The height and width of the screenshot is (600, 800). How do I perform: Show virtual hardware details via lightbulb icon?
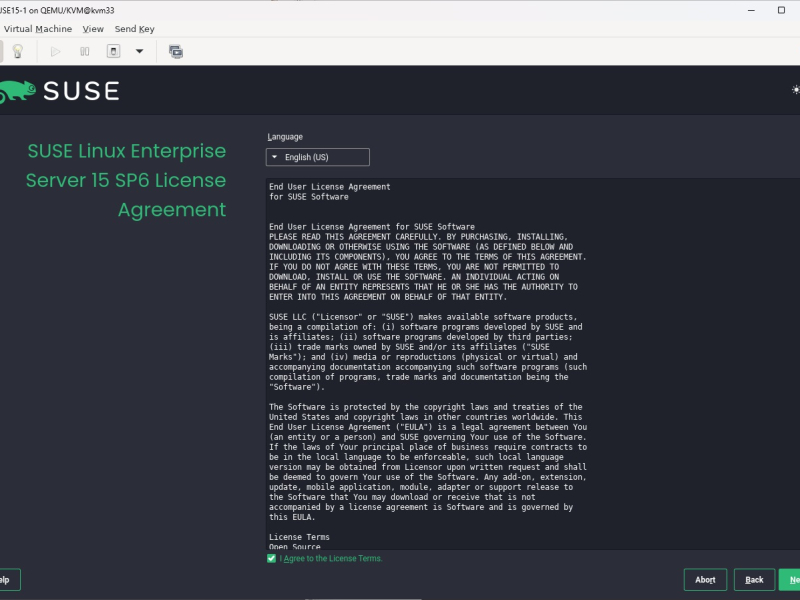click(x=17, y=52)
